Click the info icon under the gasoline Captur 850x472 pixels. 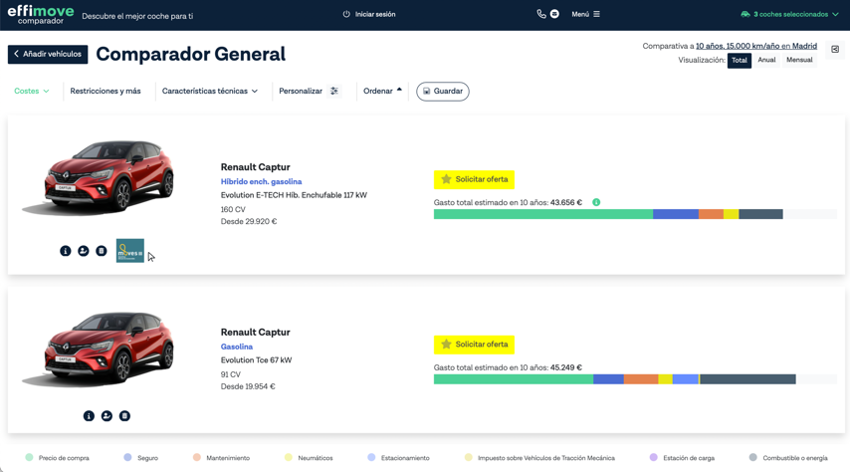click(x=89, y=416)
